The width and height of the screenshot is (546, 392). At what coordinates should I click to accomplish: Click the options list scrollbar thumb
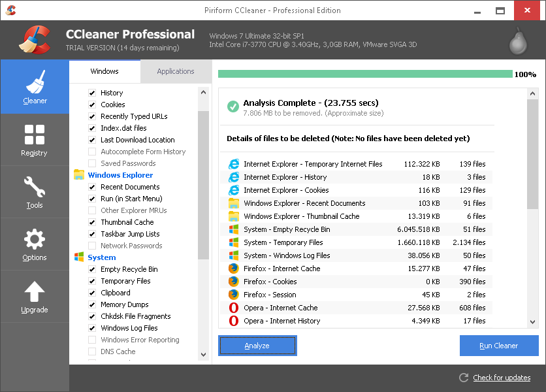pyautogui.click(x=203, y=185)
